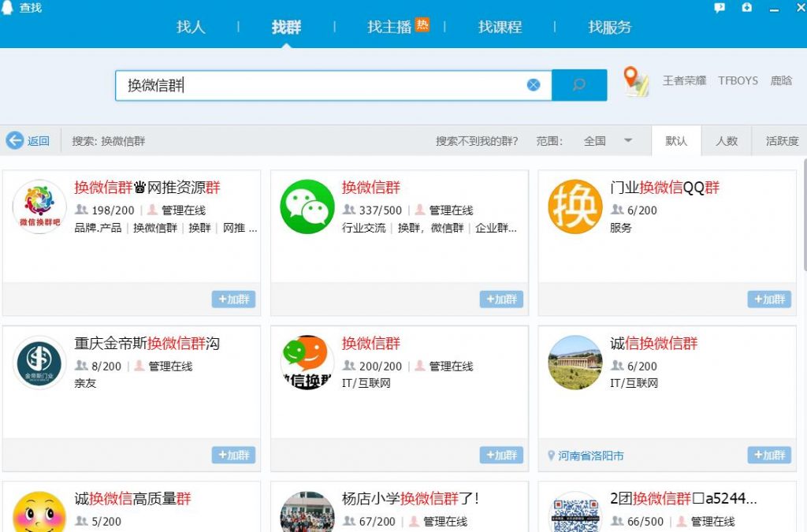
Task: Open avatar of 换微信群网推资源群
Action: click(x=39, y=206)
